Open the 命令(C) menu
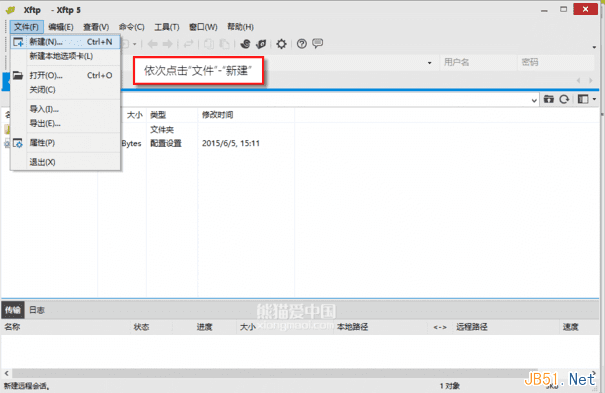The height and width of the screenshot is (393, 605). click(132, 27)
